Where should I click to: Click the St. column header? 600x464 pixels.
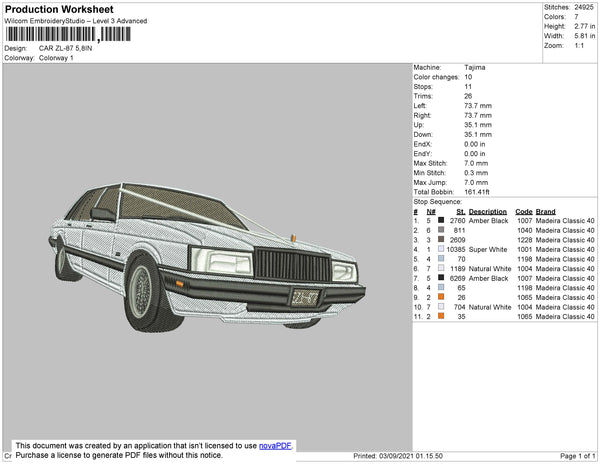pyautogui.click(x=460, y=212)
